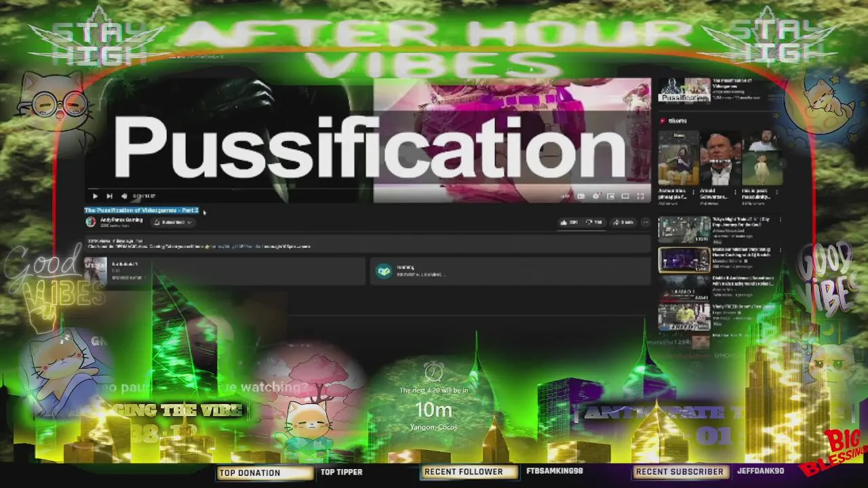Open the first Short with the man on the couch
The height and width of the screenshot is (488, 868).
coord(678,159)
